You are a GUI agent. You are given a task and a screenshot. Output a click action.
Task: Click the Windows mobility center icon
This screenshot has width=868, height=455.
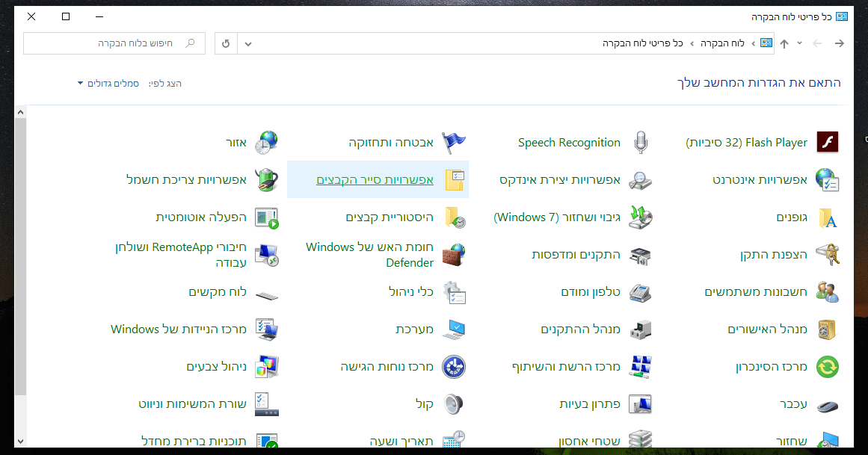[266, 329]
